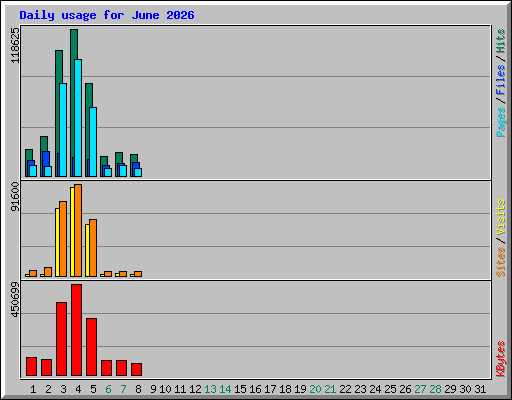The height and width of the screenshot is (400, 512).
Task: Click the orange Sites legend label
Action: coord(501,262)
